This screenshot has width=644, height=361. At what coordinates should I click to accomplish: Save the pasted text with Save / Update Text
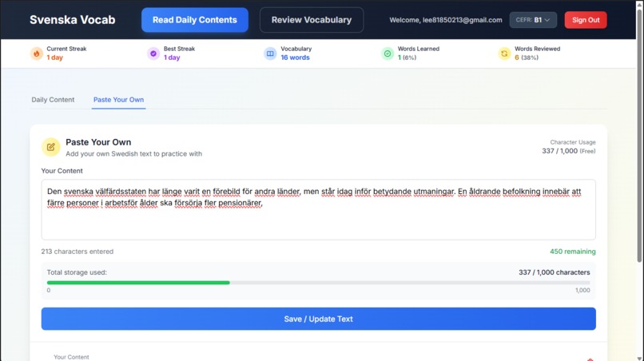318,319
